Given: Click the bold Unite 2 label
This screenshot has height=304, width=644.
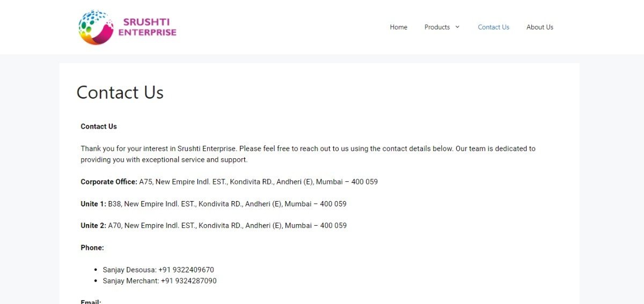Looking at the screenshot, I should pos(93,226).
